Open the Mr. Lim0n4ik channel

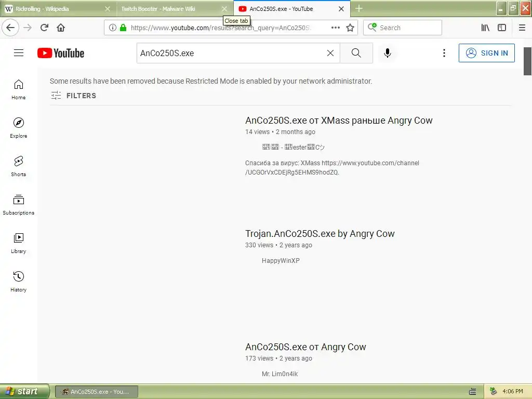(280, 374)
